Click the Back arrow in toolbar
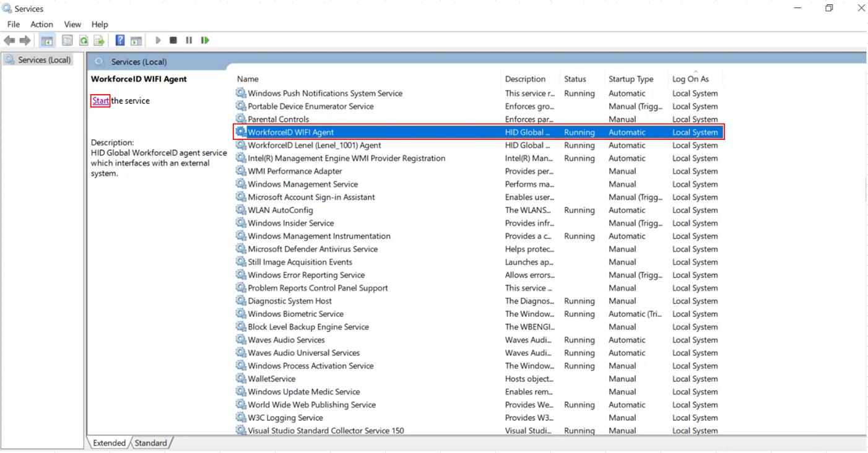The height and width of the screenshot is (453, 868). (x=9, y=41)
